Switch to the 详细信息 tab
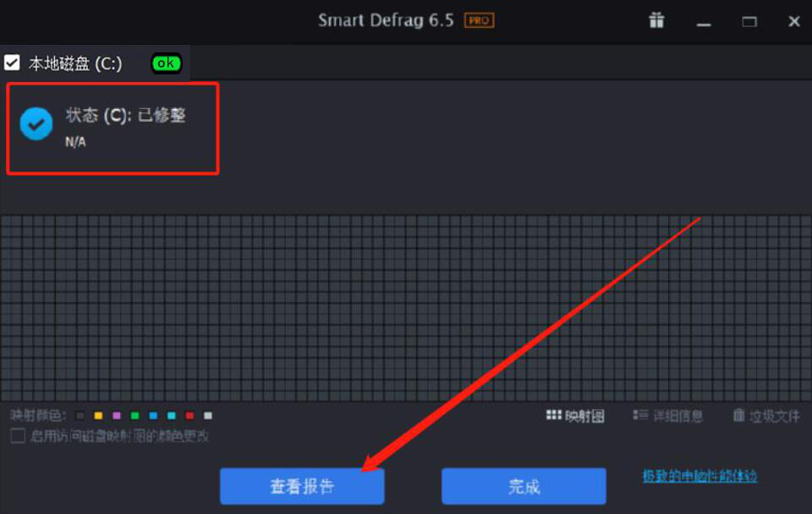Viewport: 812px width, 514px height. [x=668, y=416]
